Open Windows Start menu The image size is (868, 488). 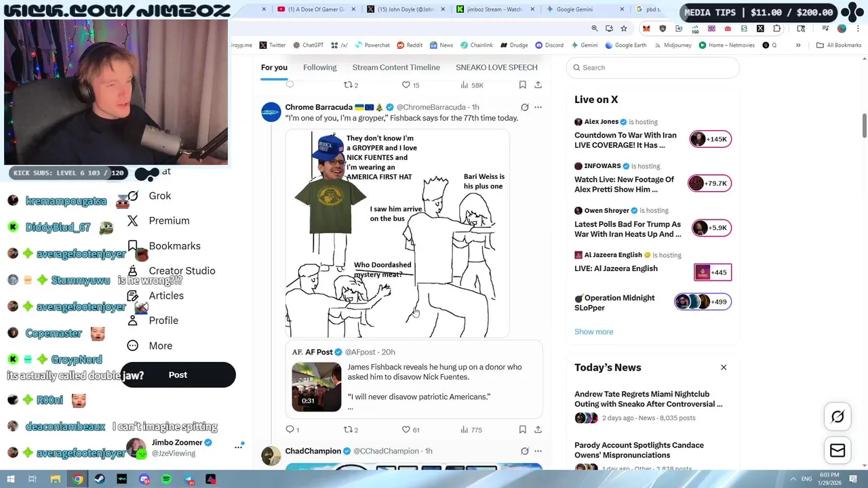(11, 479)
